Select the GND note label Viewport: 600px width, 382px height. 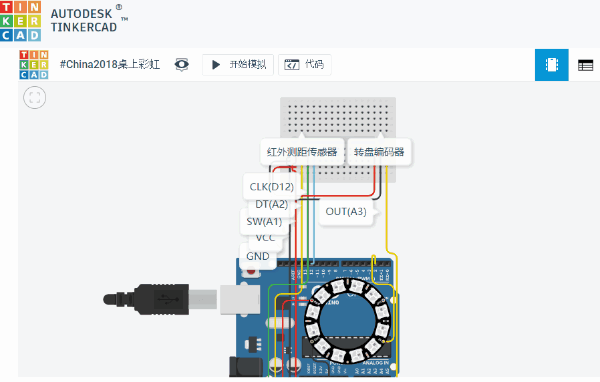click(258, 256)
